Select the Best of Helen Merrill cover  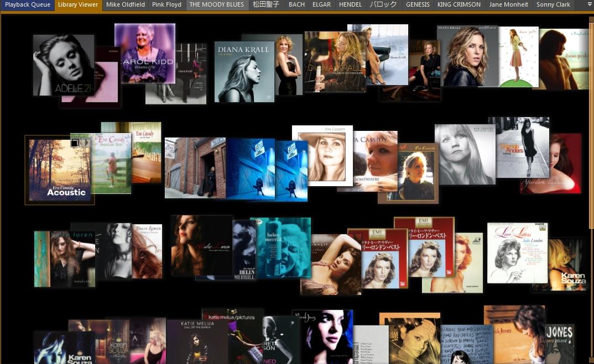(x=244, y=250)
